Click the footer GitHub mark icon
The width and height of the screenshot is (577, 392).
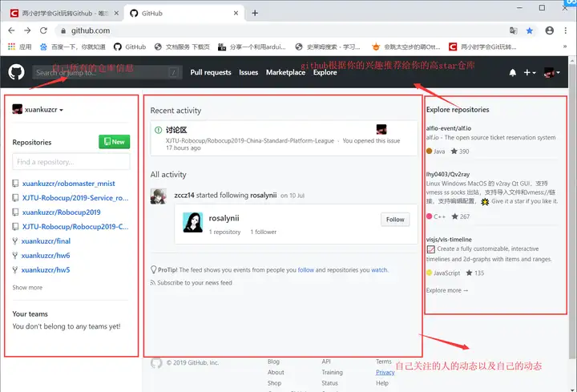[156, 362]
